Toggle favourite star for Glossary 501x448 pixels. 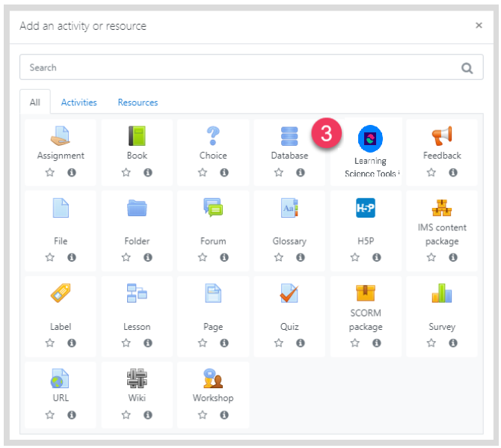(x=279, y=257)
